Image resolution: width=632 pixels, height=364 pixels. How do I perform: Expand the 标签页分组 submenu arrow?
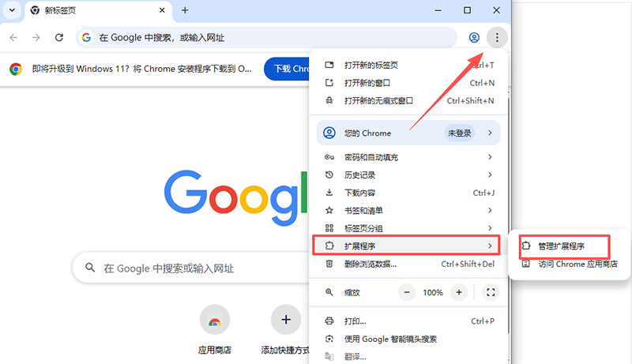pyautogui.click(x=490, y=228)
